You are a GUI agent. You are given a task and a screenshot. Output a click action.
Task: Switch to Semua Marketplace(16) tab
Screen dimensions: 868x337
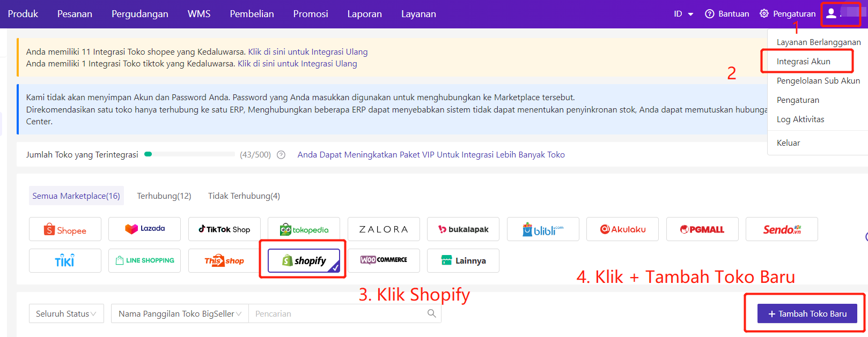76,196
